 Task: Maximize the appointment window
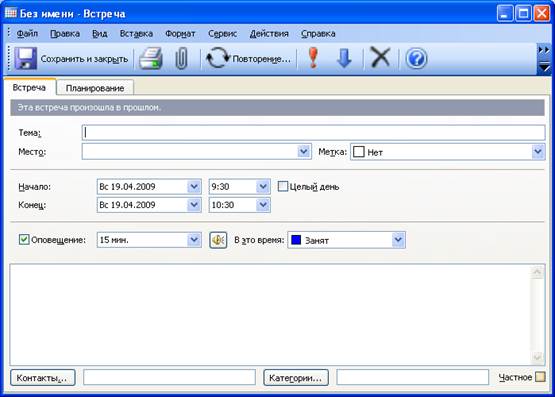(x=523, y=14)
